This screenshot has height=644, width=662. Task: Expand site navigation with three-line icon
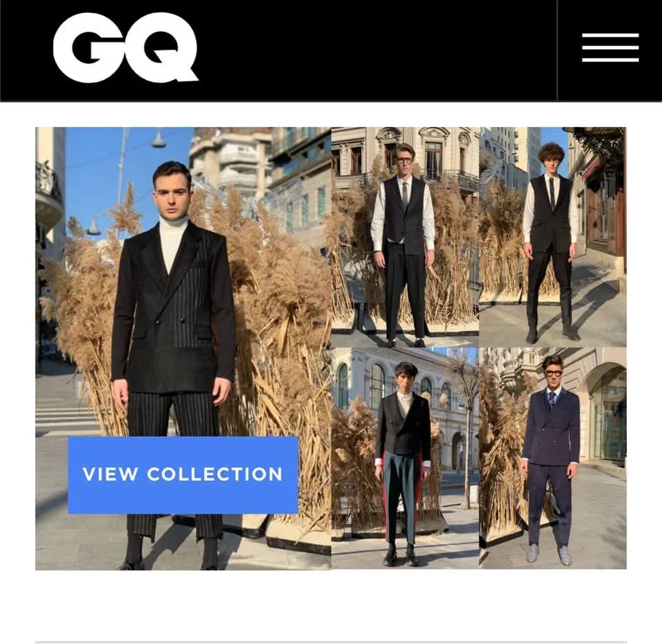tap(610, 48)
